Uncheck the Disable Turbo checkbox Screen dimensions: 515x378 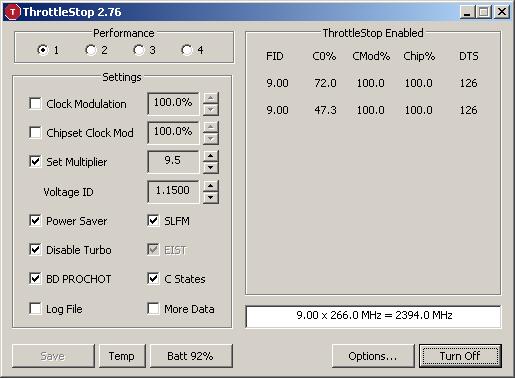tap(35, 250)
